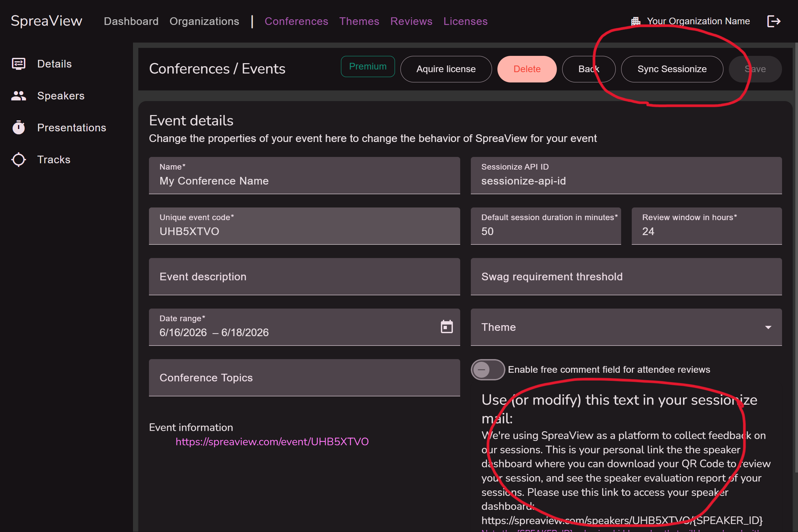798x532 pixels.
Task: Click the Default session duration field
Action: 546,226
